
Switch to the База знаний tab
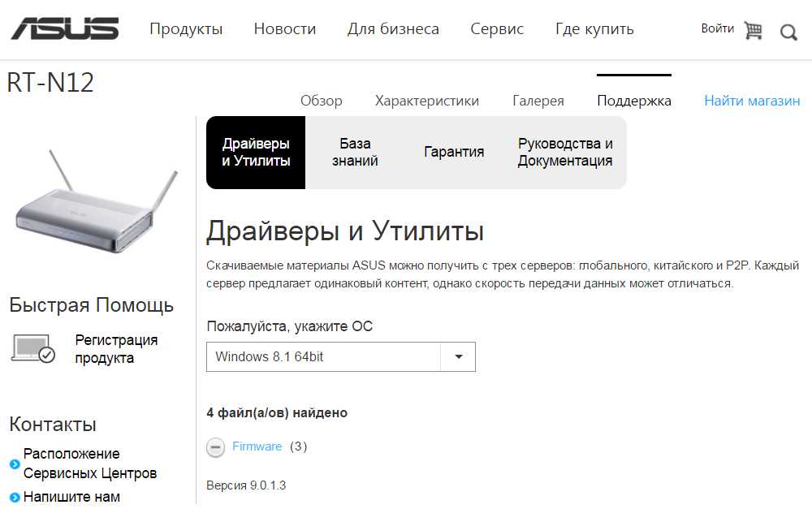(355, 152)
